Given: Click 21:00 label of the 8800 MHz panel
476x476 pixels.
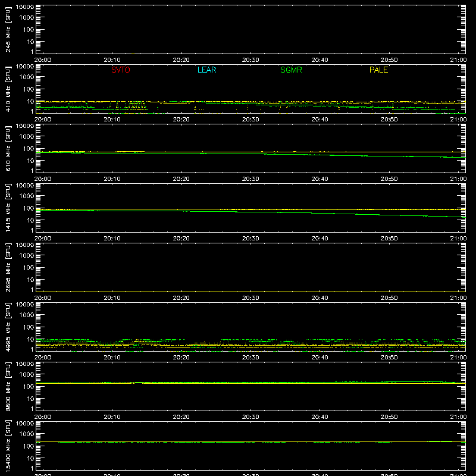Looking at the screenshot, I should click(x=458, y=417).
